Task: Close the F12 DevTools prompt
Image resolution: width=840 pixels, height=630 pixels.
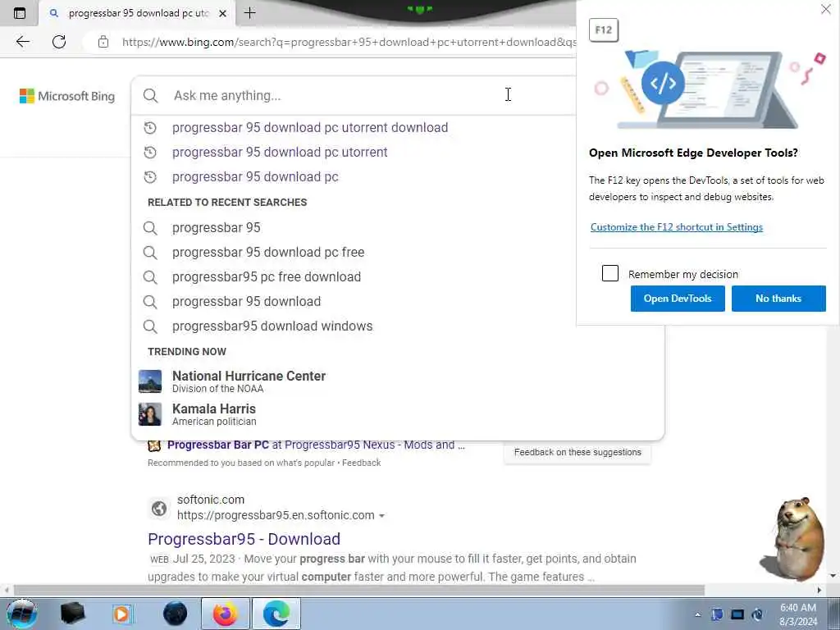Action: [825, 10]
